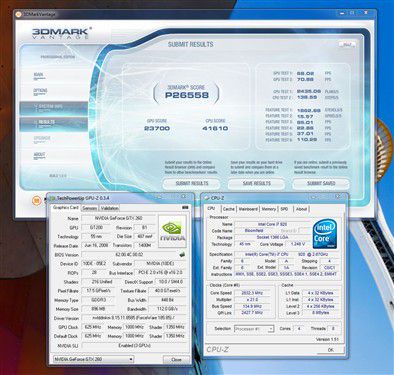Select the Mainboard tab in CPU-Z
This screenshot has height=375, width=394.
(248, 209)
